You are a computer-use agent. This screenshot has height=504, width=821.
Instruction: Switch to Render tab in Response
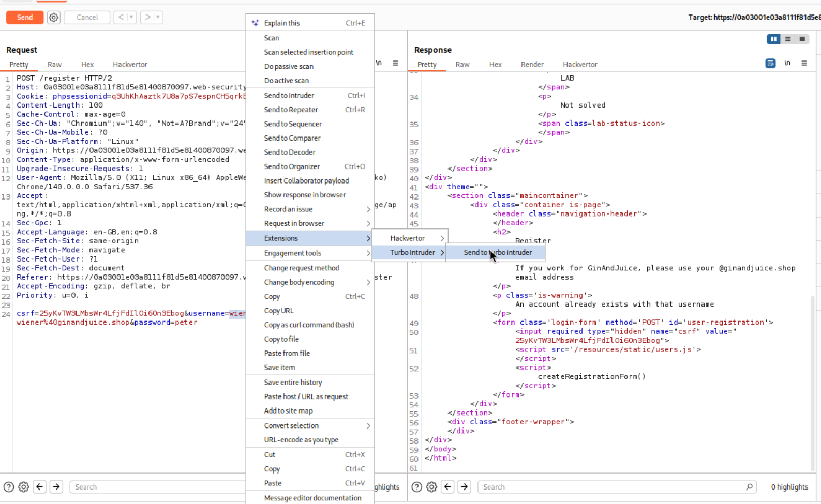[532, 65]
